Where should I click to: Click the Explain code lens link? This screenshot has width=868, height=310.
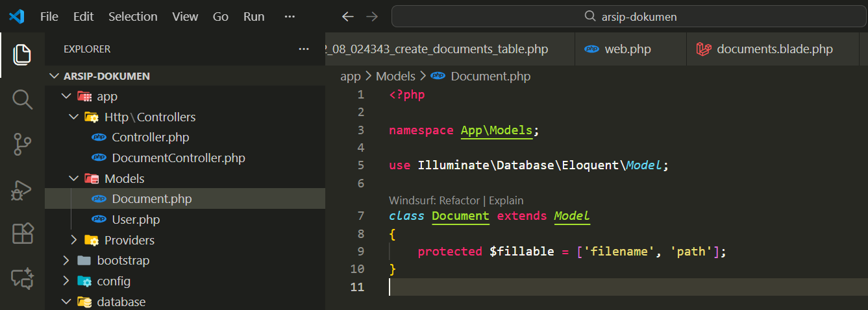(x=506, y=200)
